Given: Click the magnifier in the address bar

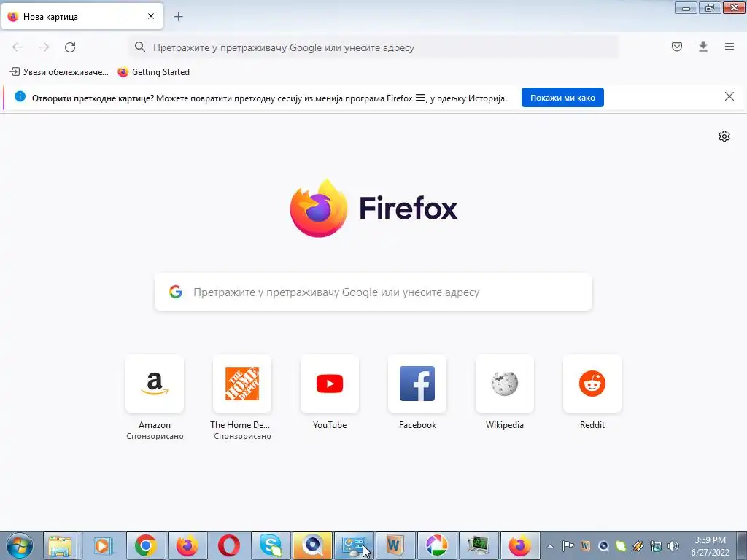Looking at the screenshot, I should [x=139, y=47].
